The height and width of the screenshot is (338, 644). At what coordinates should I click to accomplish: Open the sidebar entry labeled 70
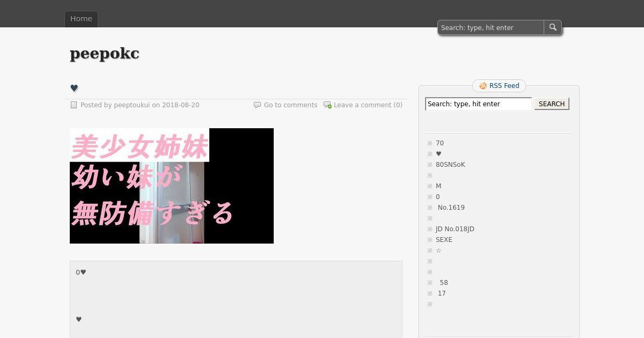point(440,143)
